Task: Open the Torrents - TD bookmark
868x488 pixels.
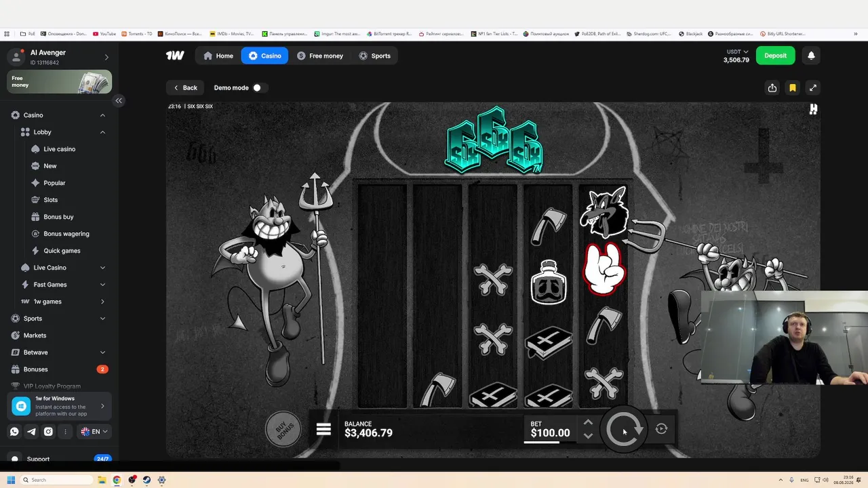Action: point(136,33)
